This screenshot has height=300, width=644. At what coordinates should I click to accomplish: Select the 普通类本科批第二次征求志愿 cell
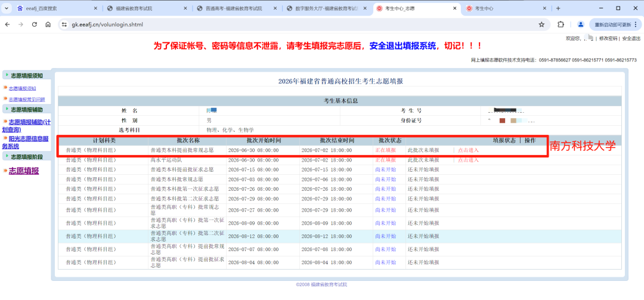pyautogui.click(x=185, y=199)
